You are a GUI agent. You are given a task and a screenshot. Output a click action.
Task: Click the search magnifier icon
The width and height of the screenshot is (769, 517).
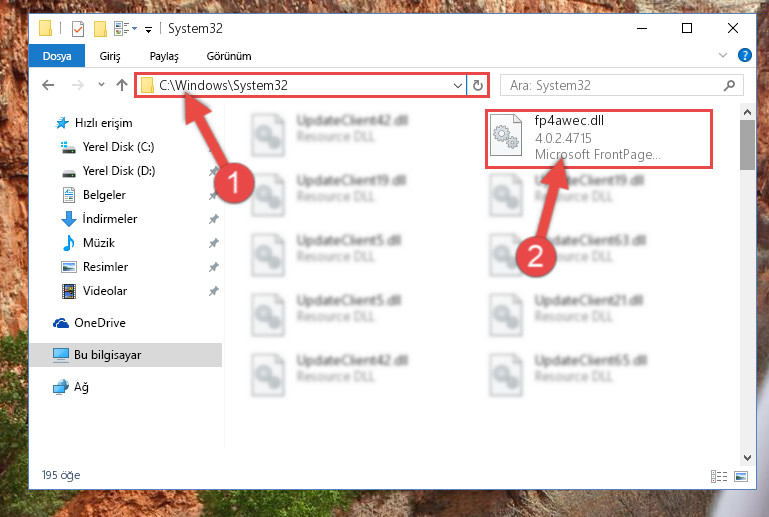[x=729, y=85]
